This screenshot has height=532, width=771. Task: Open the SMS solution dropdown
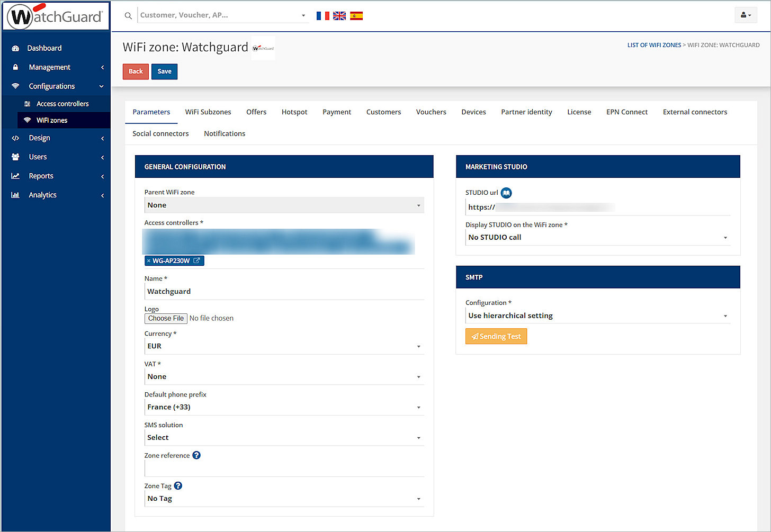click(284, 438)
